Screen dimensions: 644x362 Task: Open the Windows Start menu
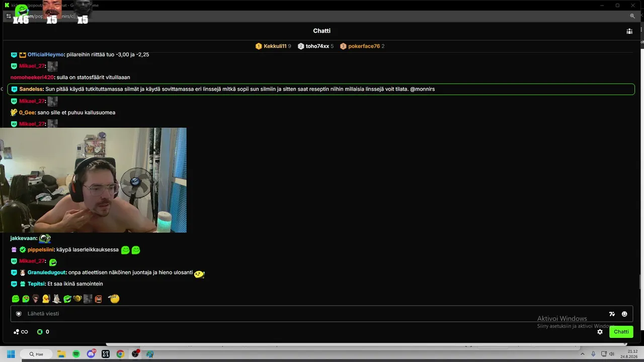11,354
